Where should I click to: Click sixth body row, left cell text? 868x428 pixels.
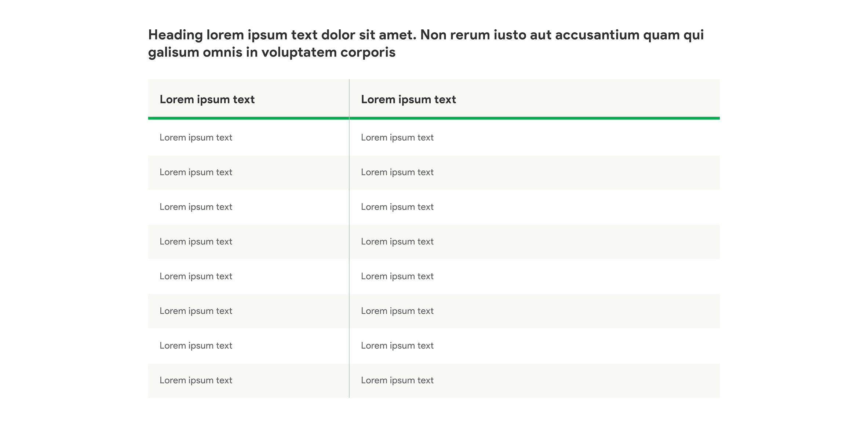click(x=196, y=311)
